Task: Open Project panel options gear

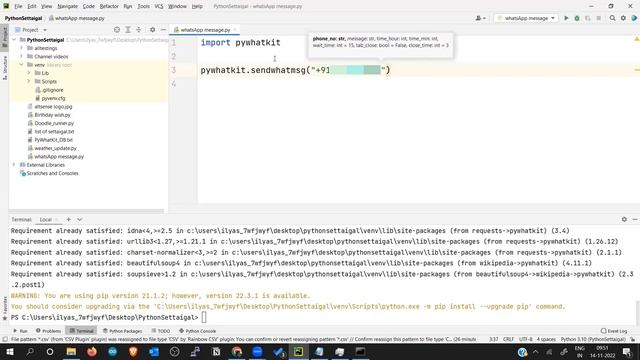Action: pyautogui.click(x=152, y=30)
